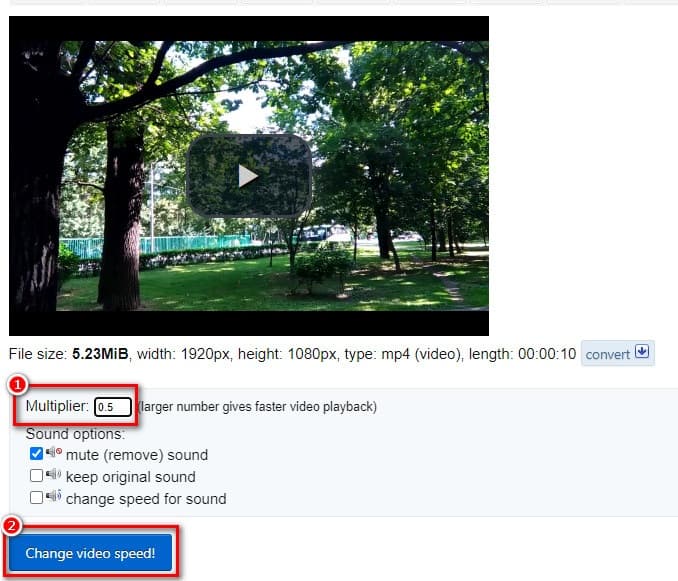Click the muted speaker icon
The width and height of the screenshot is (678, 581).
coord(54,452)
